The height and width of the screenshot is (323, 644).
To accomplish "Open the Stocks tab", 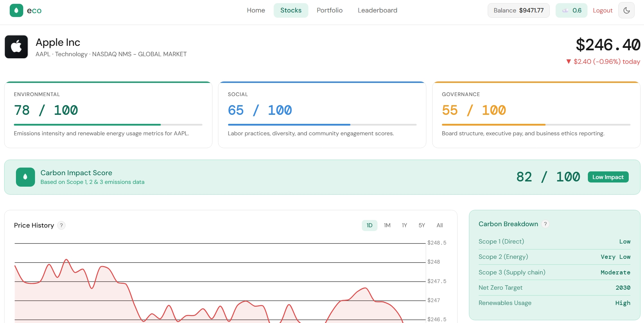I will pyautogui.click(x=291, y=10).
